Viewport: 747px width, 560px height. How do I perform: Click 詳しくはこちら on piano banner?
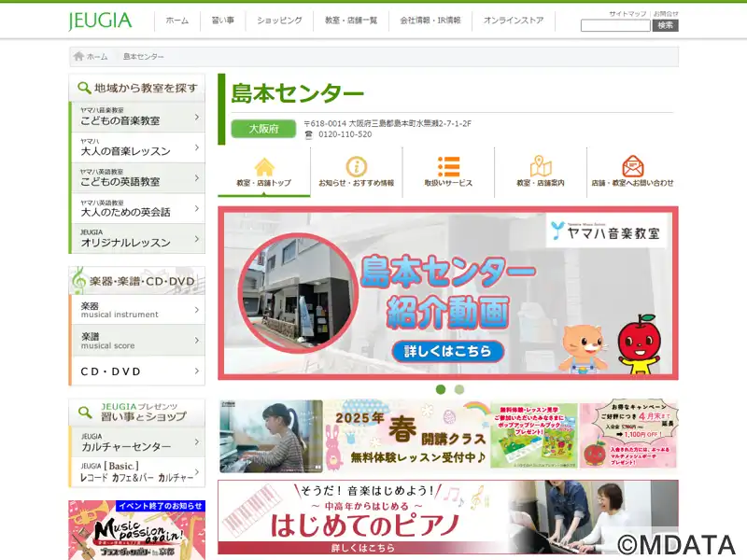[363, 548]
